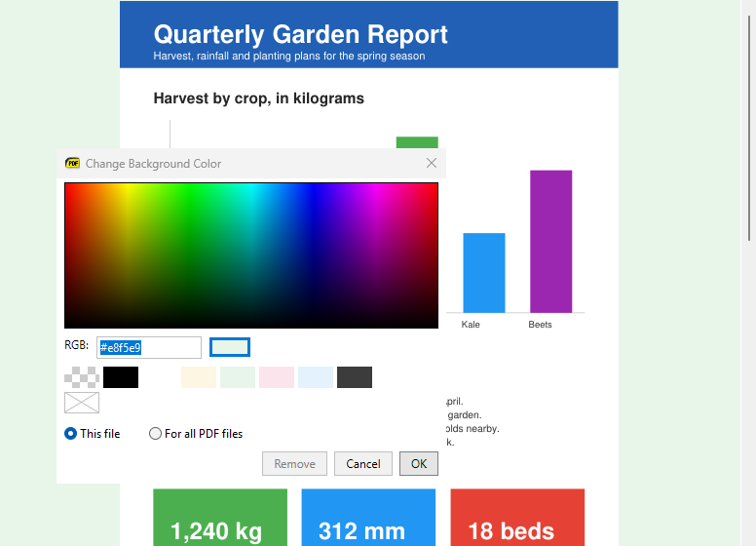Click the green 1,240 kg card

pos(220,518)
